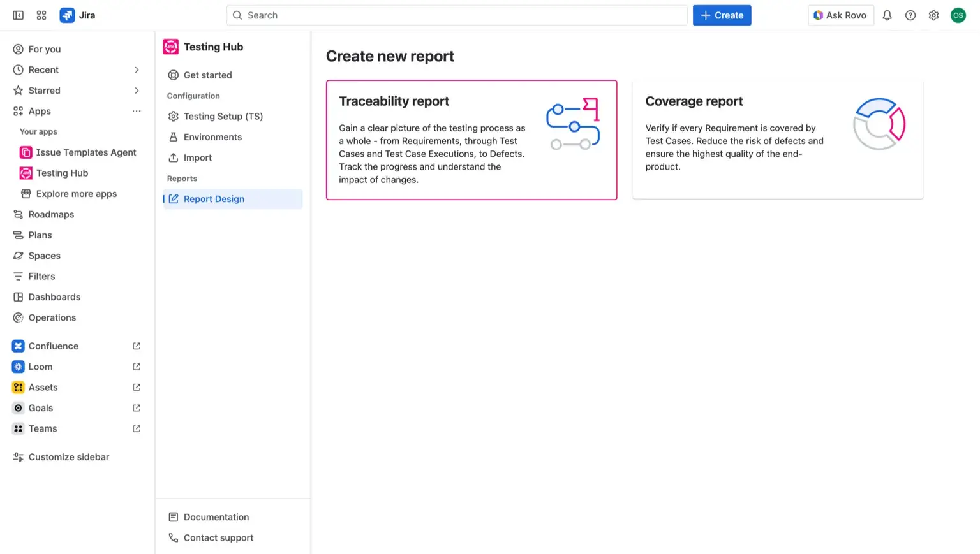Launch Loom from the sidebar
Viewport: 980px width, 554px height.
(x=40, y=367)
